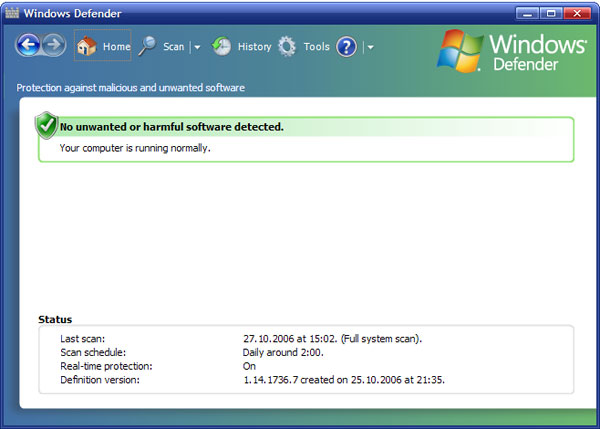This screenshot has height=429, width=600.
Task: Click the green shield checkmark icon
Action: [46, 125]
